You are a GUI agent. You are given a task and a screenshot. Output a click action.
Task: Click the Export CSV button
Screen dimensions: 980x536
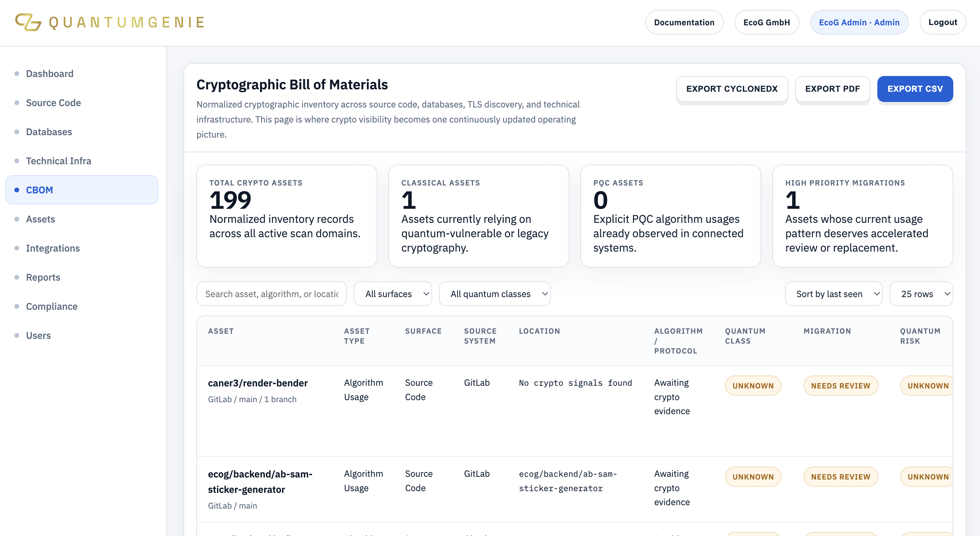pos(915,89)
